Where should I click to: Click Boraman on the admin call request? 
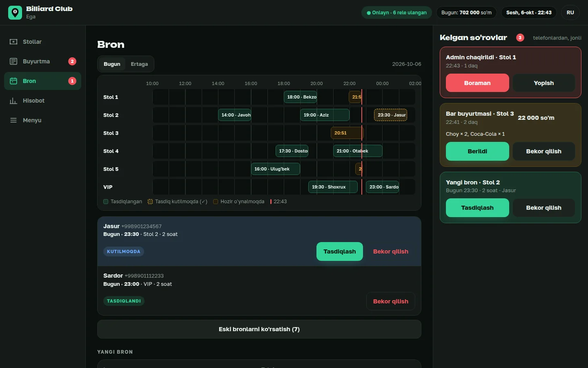tap(477, 83)
